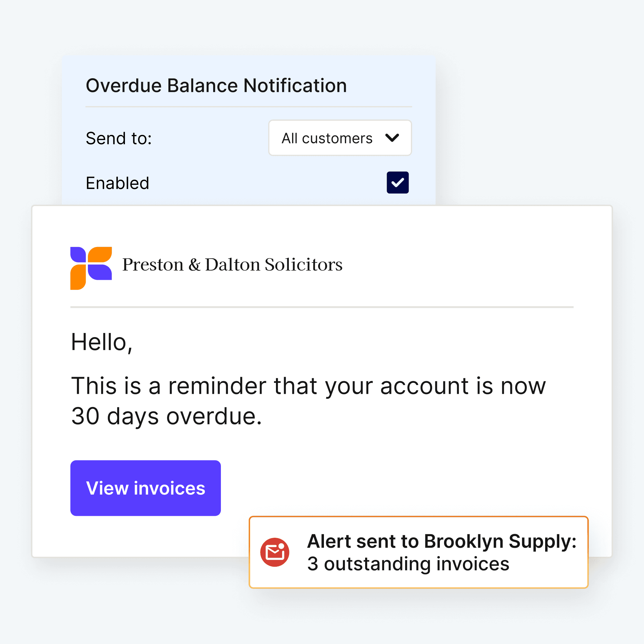Uncheck the Enabled checkbox
This screenshot has height=644, width=644.
[x=397, y=182]
